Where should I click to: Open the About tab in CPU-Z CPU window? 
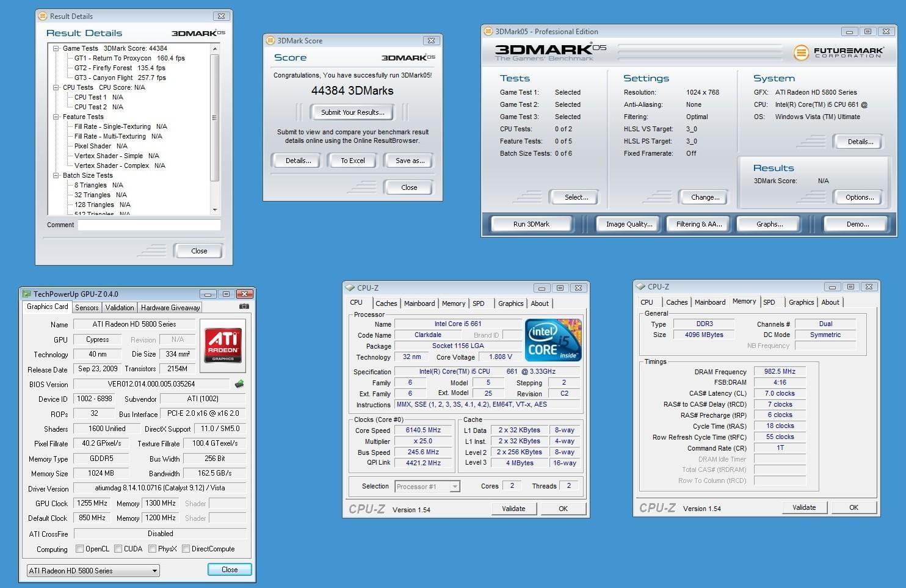pos(540,303)
